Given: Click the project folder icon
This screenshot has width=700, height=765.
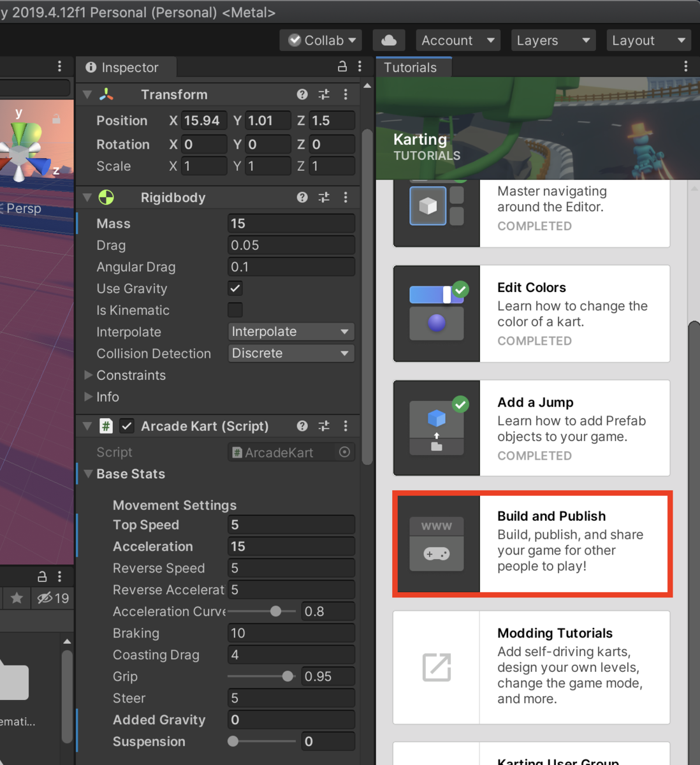Looking at the screenshot, I should (14, 680).
